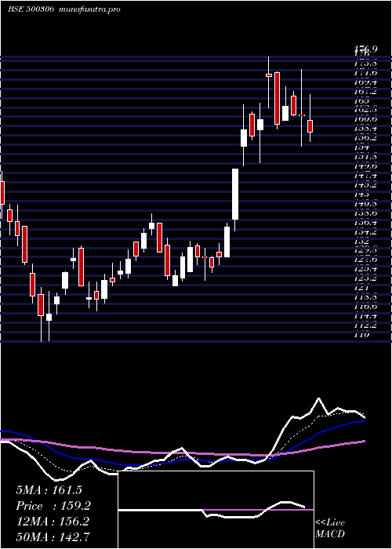Click the 149.6 price axis label

click(366, 166)
